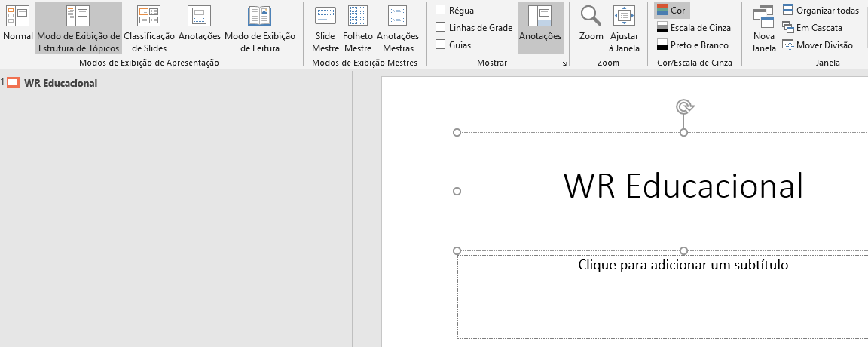Select WR Educacional in the outline pane

click(x=60, y=83)
